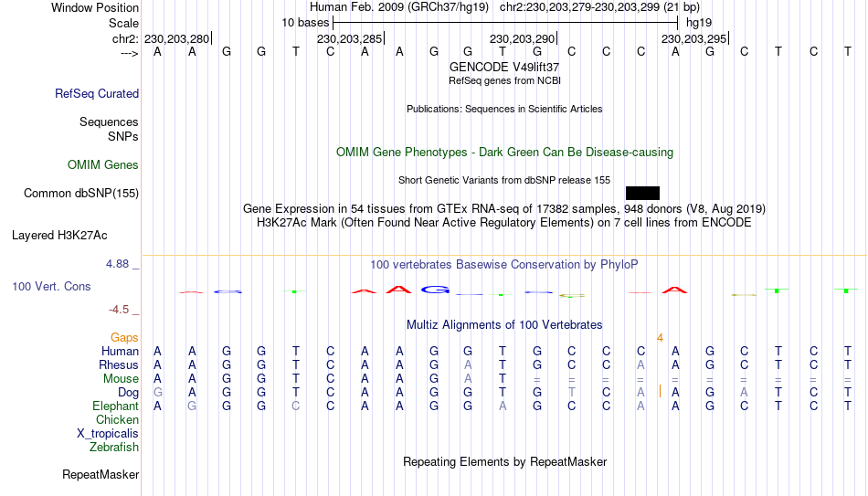Select the Rhesus species row label

(119, 365)
